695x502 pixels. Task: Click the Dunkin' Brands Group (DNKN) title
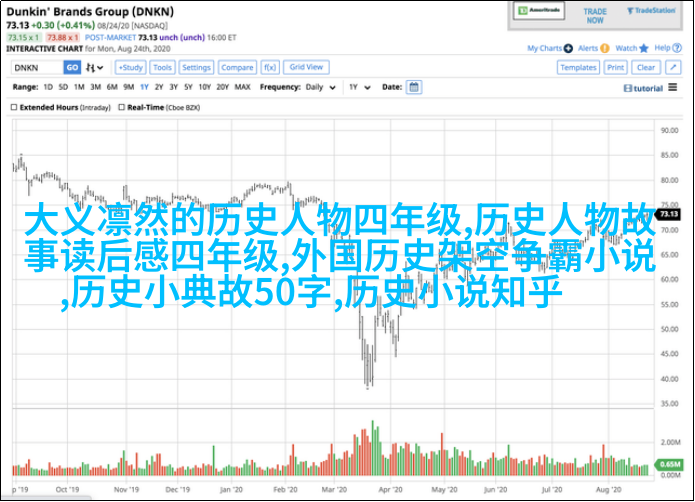pos(90,12)
